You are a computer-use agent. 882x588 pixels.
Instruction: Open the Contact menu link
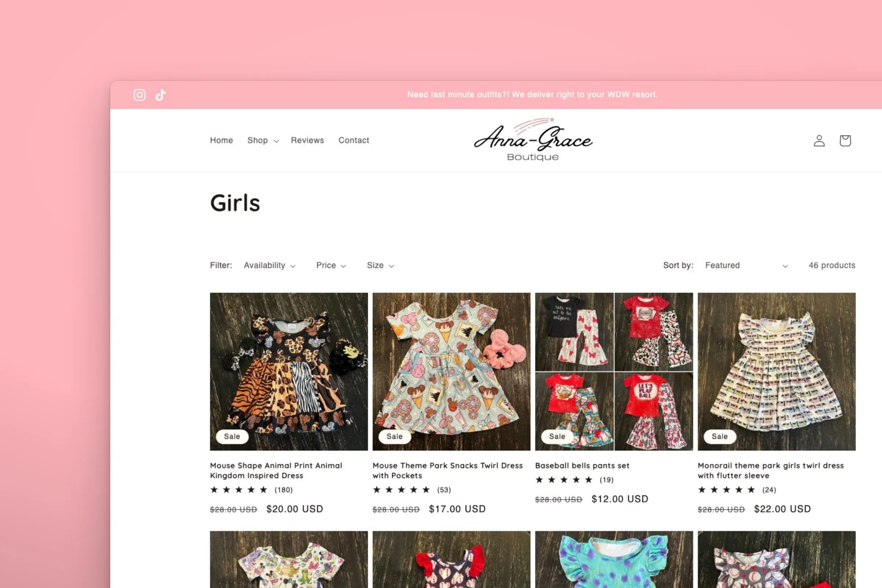tap(354, 140)
